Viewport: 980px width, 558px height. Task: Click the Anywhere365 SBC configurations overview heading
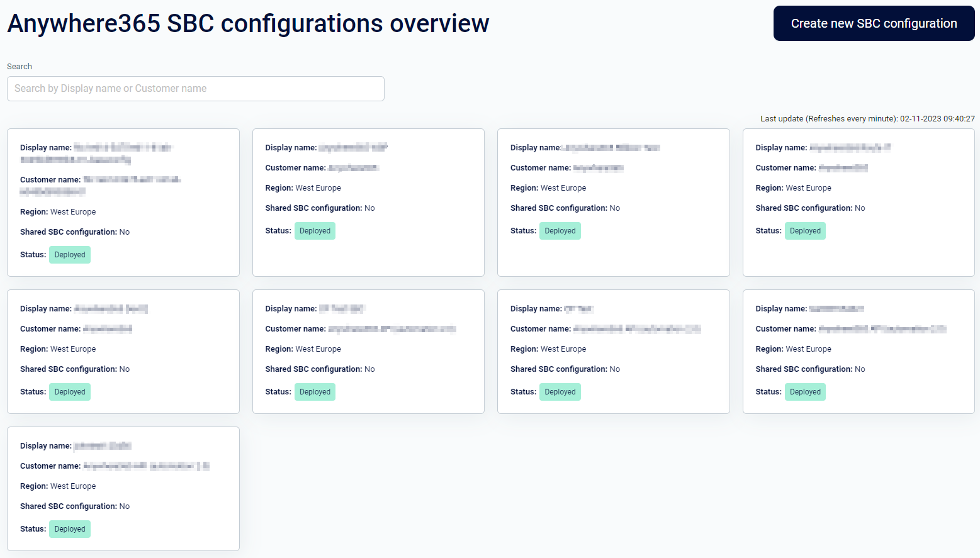pos(248,23)
